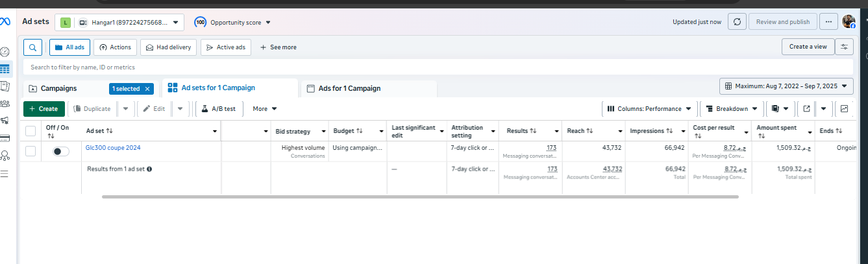Open the Columns: Performance dropdown
This screenshot has width=868, height=264.
(650, 109)
